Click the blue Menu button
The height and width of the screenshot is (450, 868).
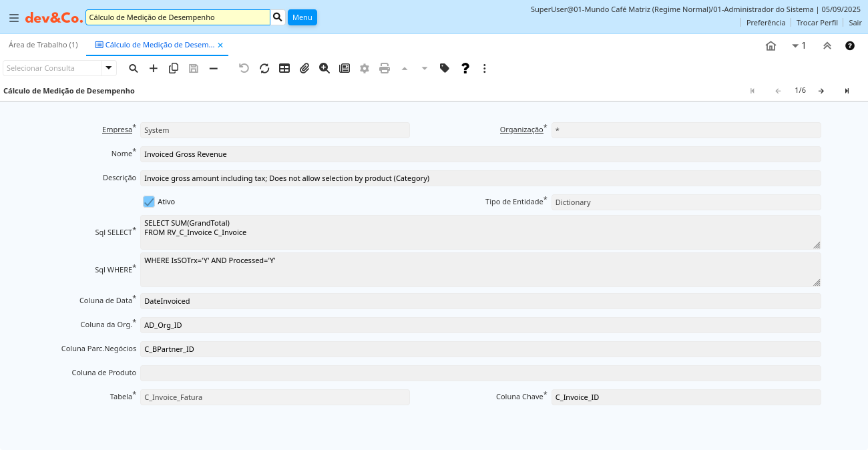tap(302, 17)
